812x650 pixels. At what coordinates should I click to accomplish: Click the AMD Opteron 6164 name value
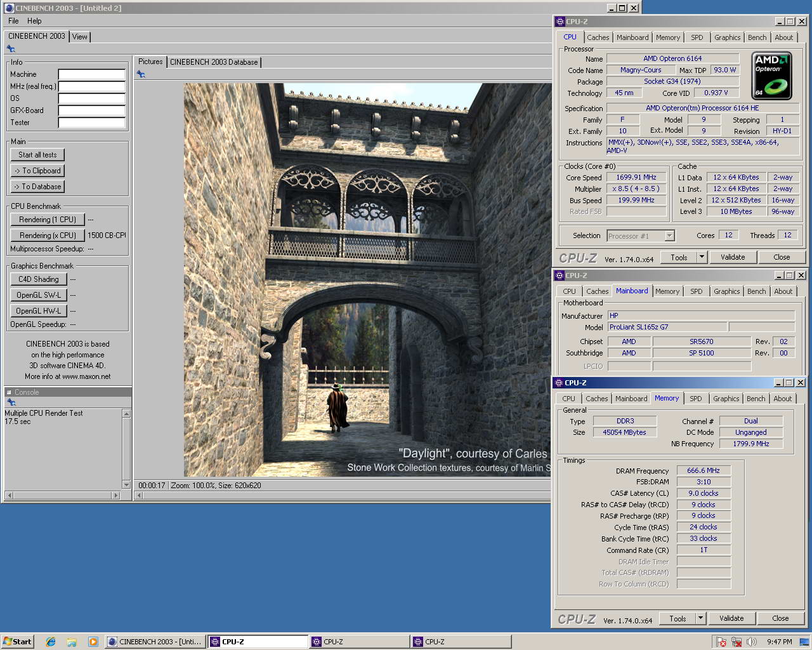pyautogui.click(x=672, y=58)
